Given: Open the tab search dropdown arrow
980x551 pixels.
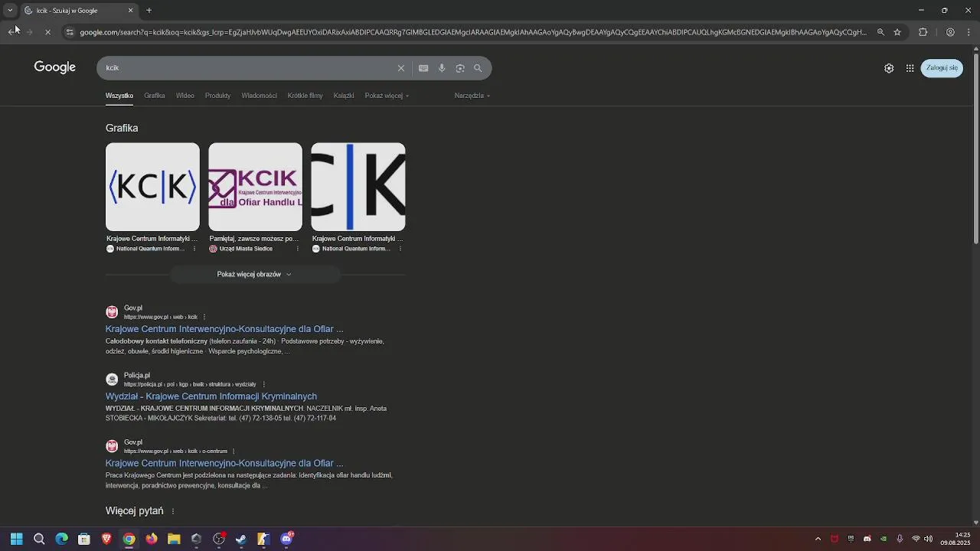Looking at the screenshot, I should pyautogui.click(x=10, y=11).
